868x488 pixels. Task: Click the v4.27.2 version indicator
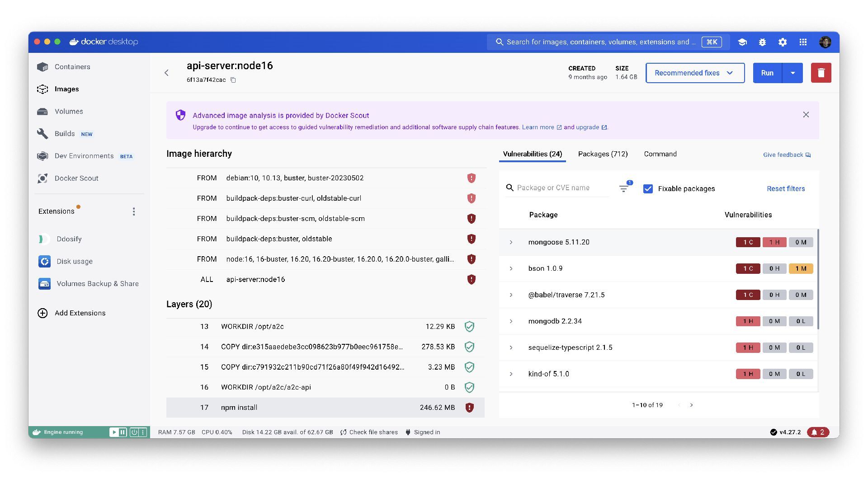[x=785, y=432]
